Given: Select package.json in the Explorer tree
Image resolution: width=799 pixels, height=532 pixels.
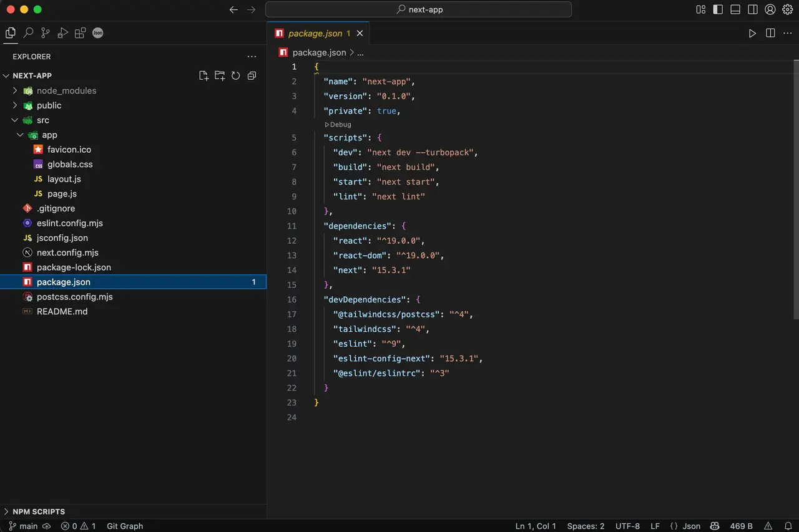Looking at the screenshot, I should pyautogui.click(x=133, y=282).
